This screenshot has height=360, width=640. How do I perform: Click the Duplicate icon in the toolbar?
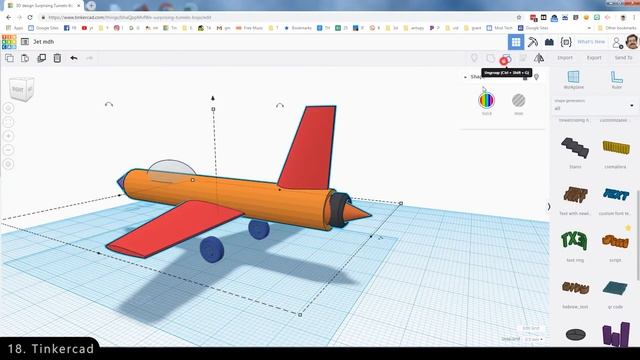click(41, 58)
